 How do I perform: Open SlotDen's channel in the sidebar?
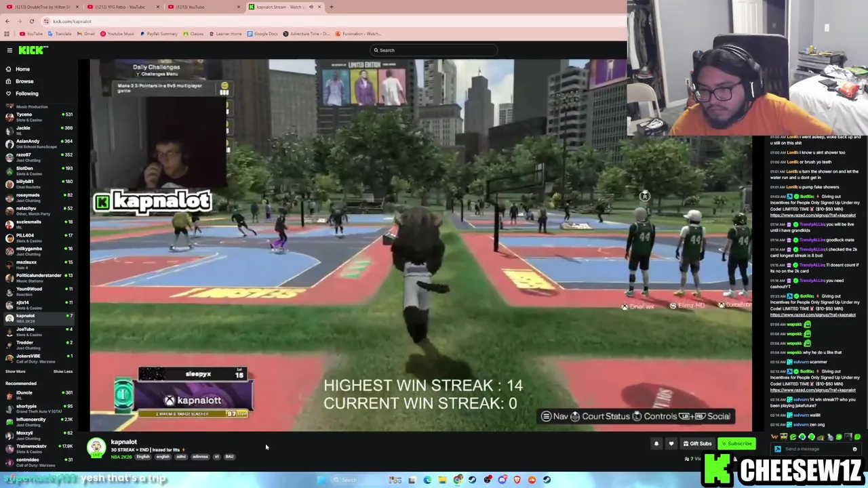tap(38, 170)
